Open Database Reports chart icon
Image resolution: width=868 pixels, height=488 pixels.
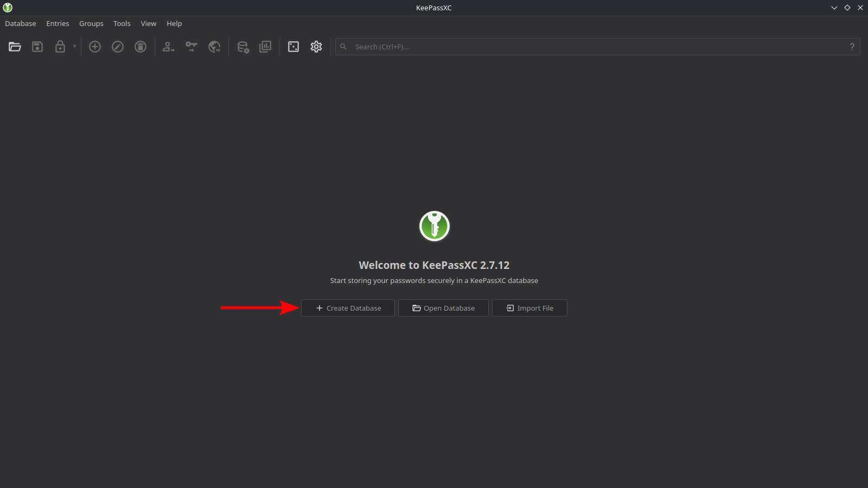[265, 47]
